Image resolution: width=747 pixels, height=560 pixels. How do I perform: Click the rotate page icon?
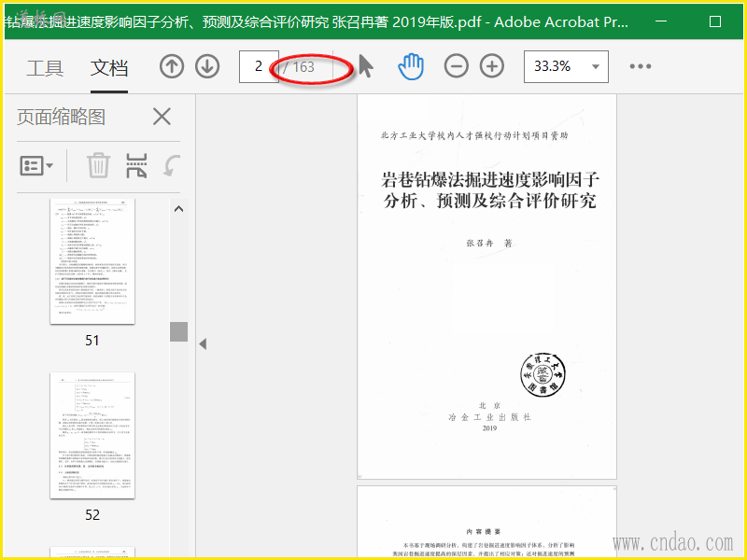[171, 165]
